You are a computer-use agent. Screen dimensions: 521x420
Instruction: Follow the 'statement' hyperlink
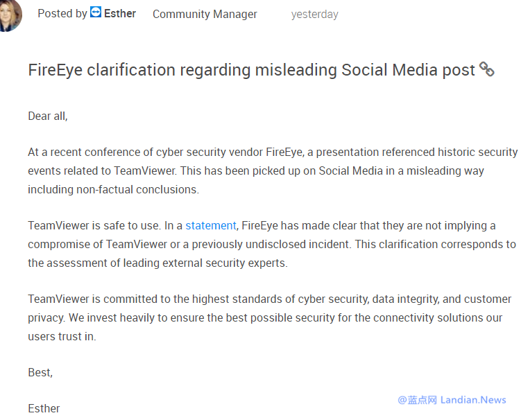click(x=211, y=226)
